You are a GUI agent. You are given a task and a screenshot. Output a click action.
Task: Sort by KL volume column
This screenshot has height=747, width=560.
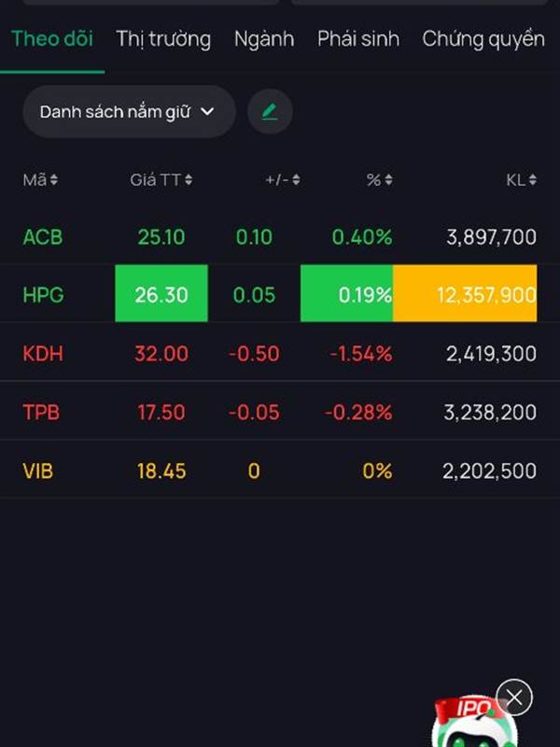click(x=521, y=180)
